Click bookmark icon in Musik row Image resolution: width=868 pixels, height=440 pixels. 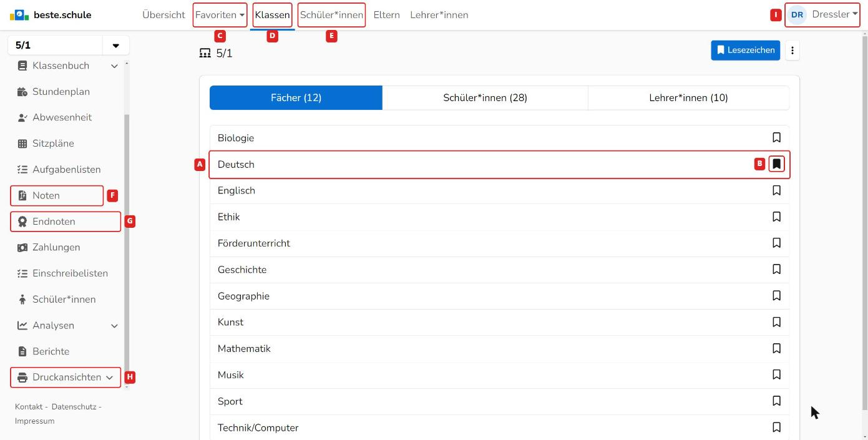[776, 374]
